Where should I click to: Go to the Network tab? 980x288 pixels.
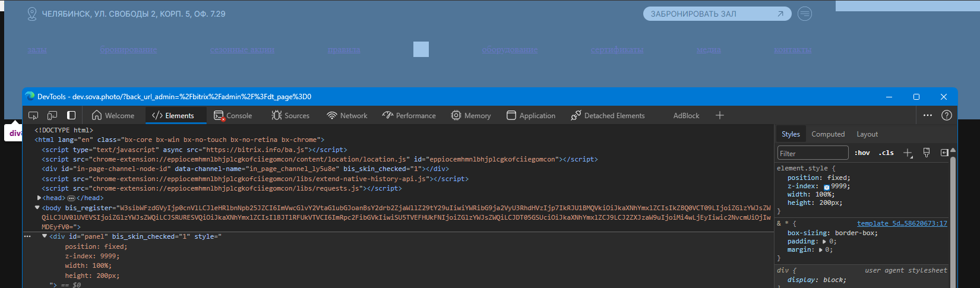coord(347,115)
